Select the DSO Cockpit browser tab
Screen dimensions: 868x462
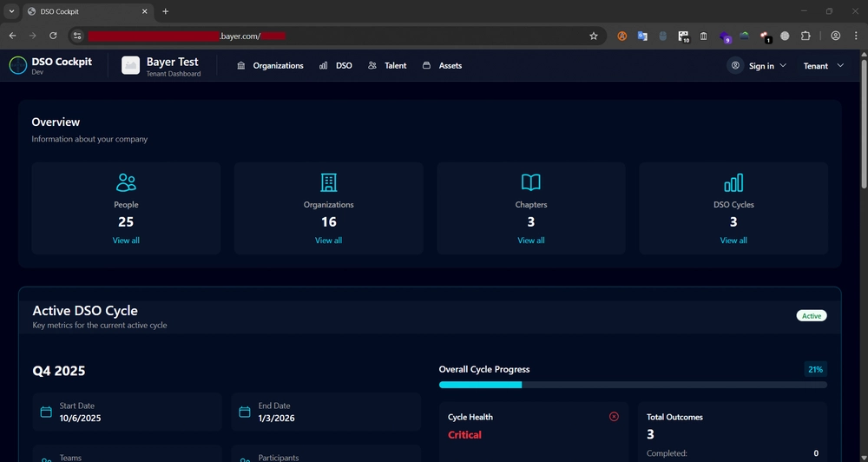89,11
